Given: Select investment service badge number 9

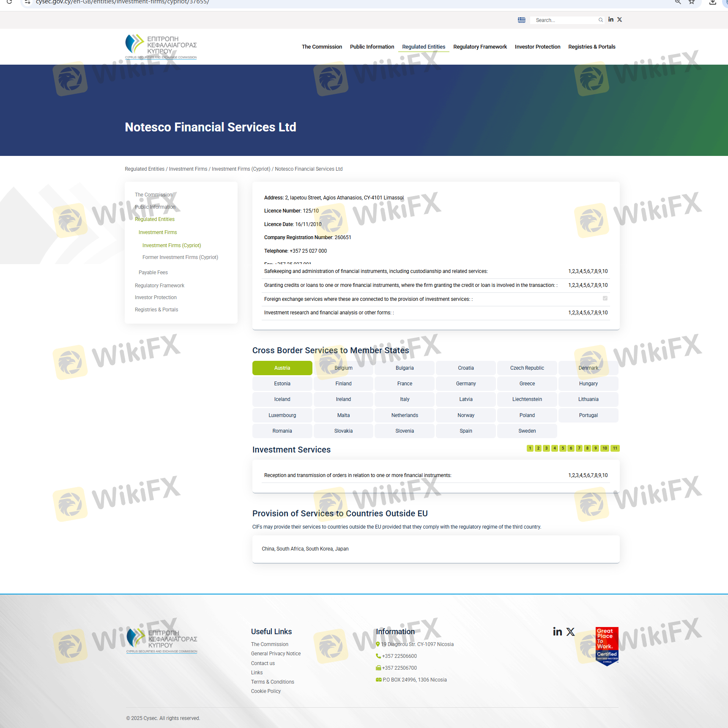Looking at the screenshot, I should [596, 448].
